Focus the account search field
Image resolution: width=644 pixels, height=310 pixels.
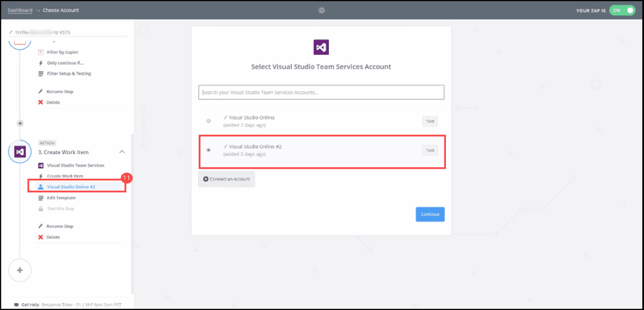pos(321,92)
